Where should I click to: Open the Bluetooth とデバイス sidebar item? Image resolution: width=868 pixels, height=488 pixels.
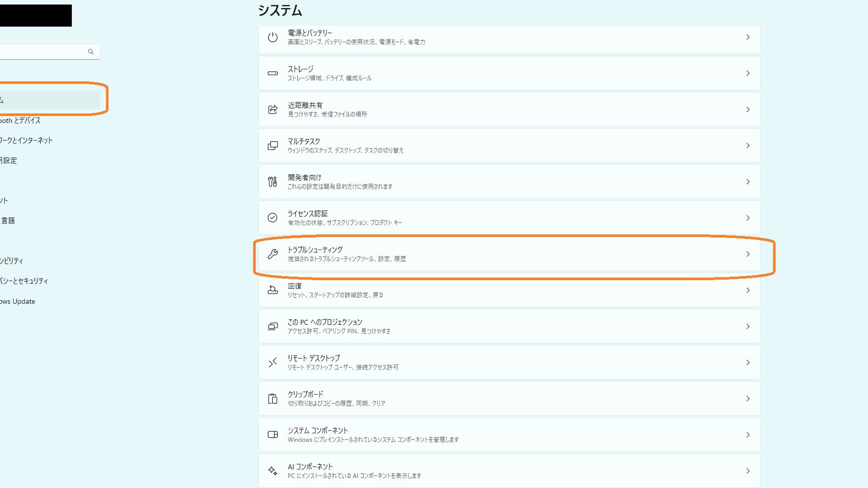pyautogui.click(x=20, y=120)
